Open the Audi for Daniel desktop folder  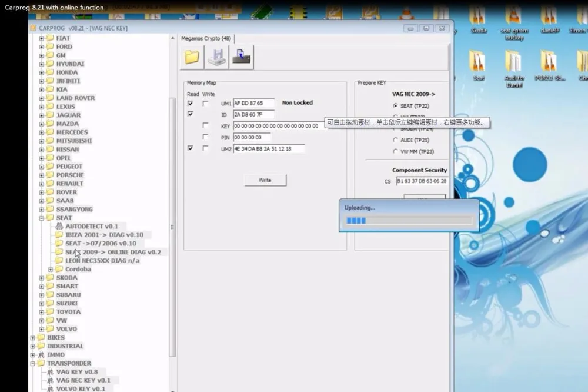point(514,68)
